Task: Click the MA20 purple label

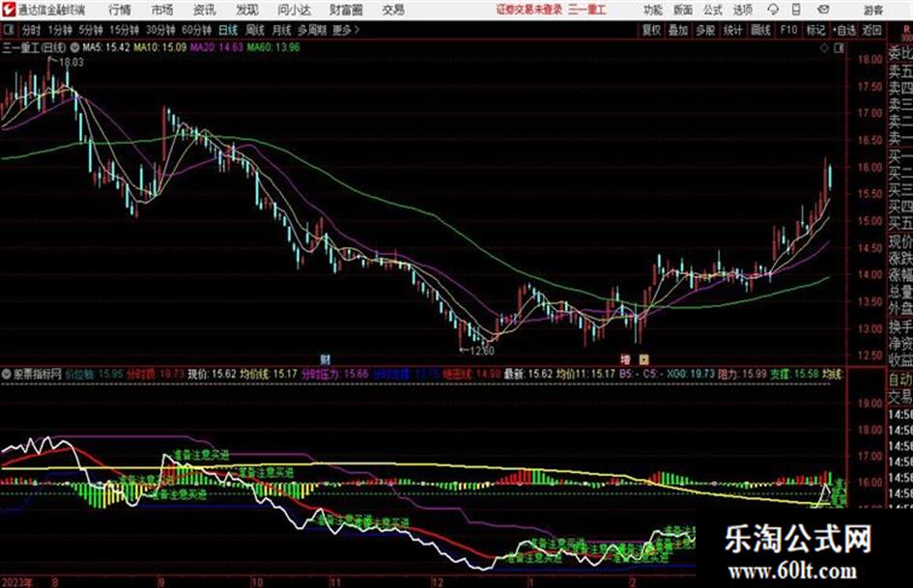Action: (216, 47)
